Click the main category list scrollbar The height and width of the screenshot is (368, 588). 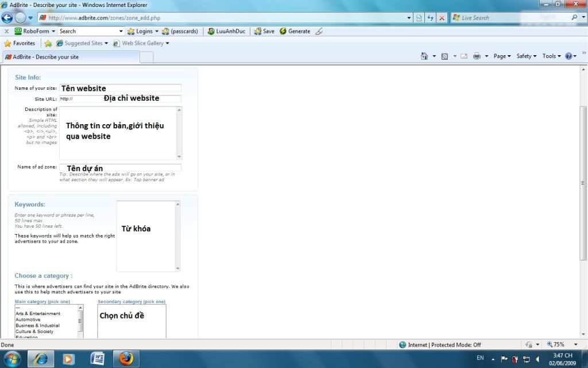click(x=80, y=321)
